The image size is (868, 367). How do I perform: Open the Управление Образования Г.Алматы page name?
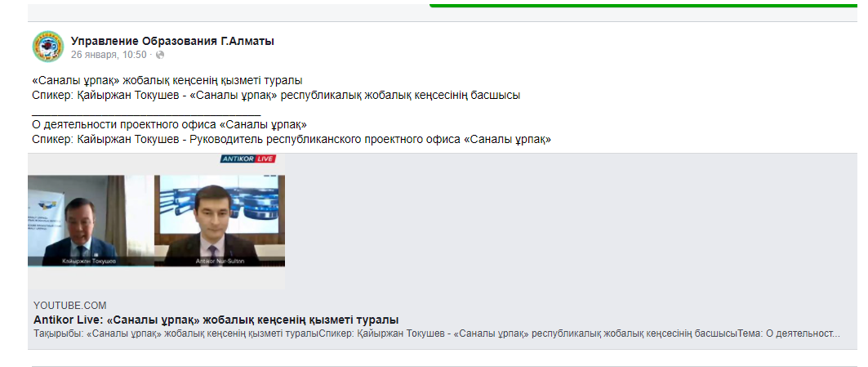[x=172, y=40]
